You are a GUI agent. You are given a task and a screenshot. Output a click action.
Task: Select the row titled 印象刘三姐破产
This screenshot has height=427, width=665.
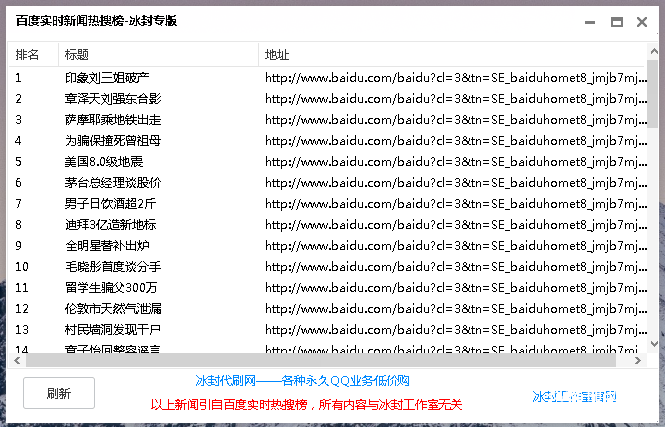coord(328,78)
